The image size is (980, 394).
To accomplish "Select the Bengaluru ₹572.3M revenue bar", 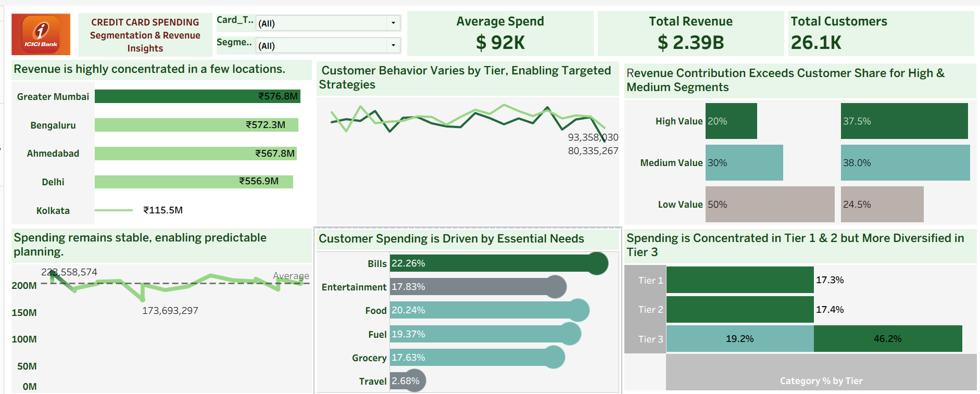I will 196,125.
